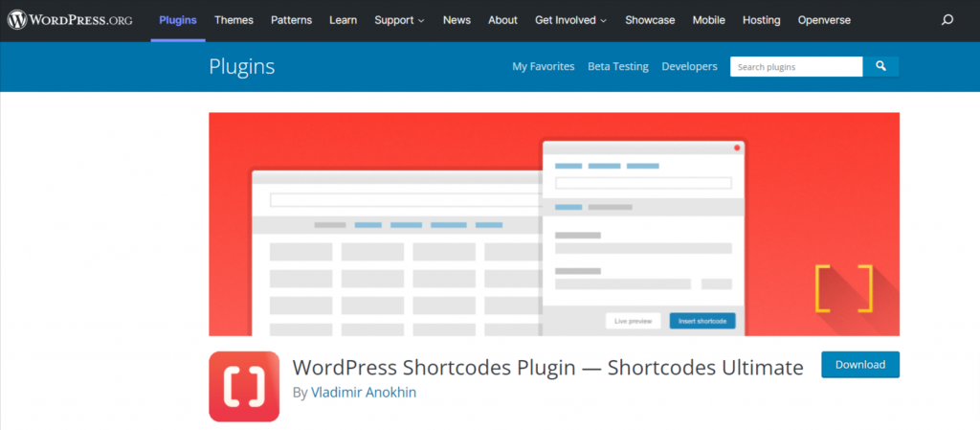The width and height of the screenshot is (980, 430).
Task: Go to the About page
Action: pos(502,20)
